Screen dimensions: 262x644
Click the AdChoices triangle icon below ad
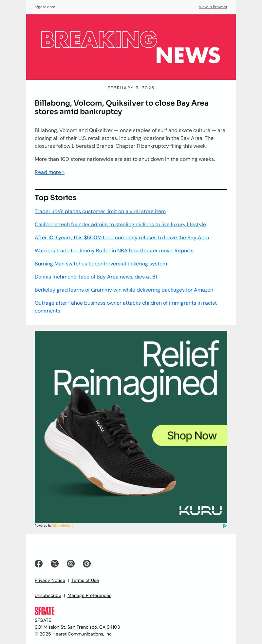click(x=225, y=526)
